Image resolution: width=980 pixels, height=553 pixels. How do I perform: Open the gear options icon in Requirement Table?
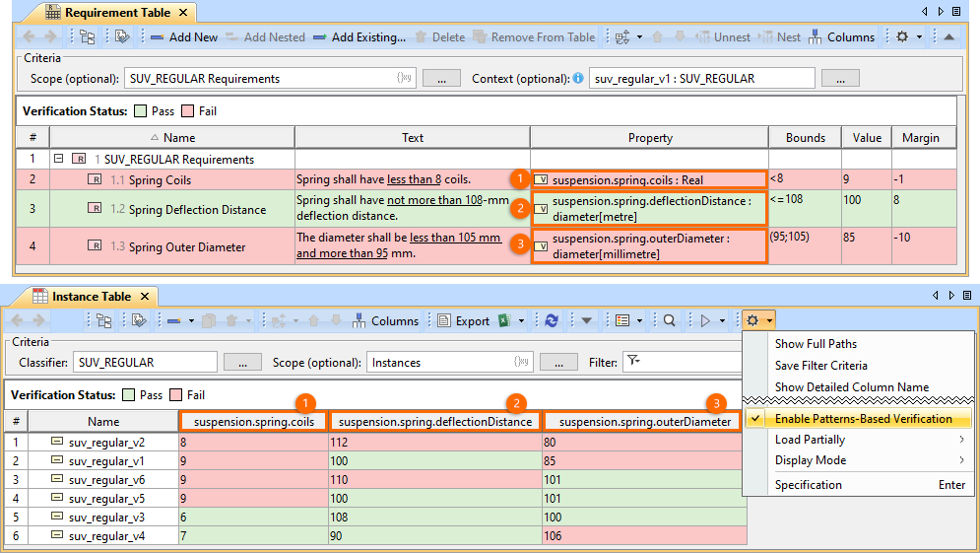tap(902, 36)
